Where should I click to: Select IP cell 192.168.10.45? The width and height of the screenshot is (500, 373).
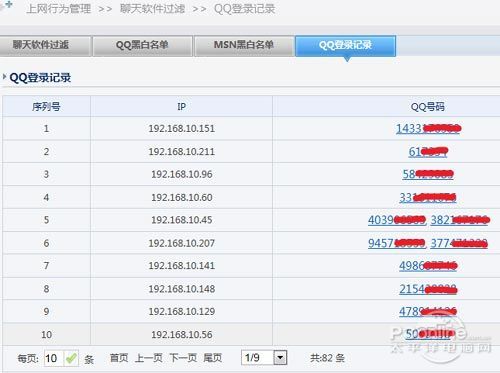click(x=182, y=220)
